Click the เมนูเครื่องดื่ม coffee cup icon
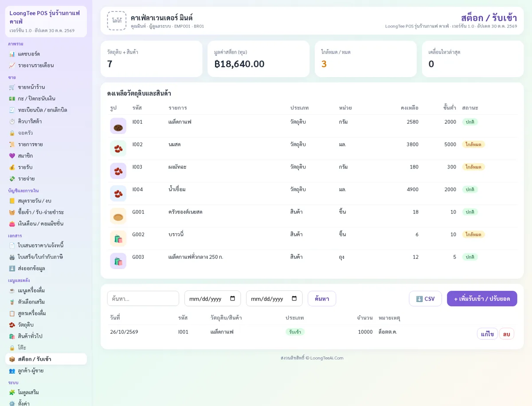532x406 pixels. point(12,291)
